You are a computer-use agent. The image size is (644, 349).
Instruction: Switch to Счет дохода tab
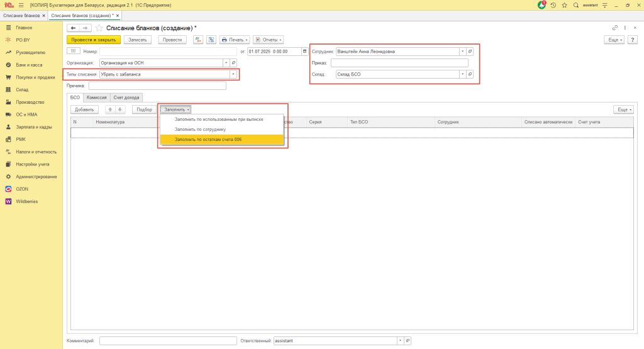tap(126, 97)
